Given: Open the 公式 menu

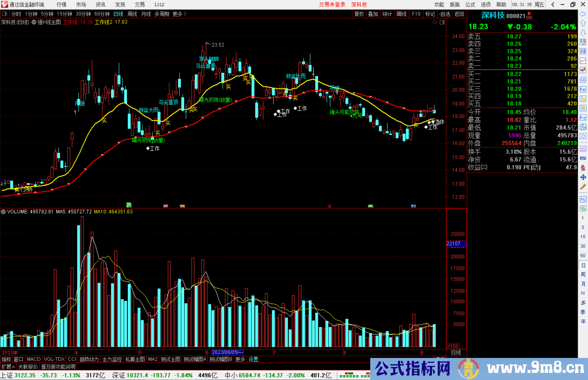Looking at the screenshot, I should pos(470,5).
